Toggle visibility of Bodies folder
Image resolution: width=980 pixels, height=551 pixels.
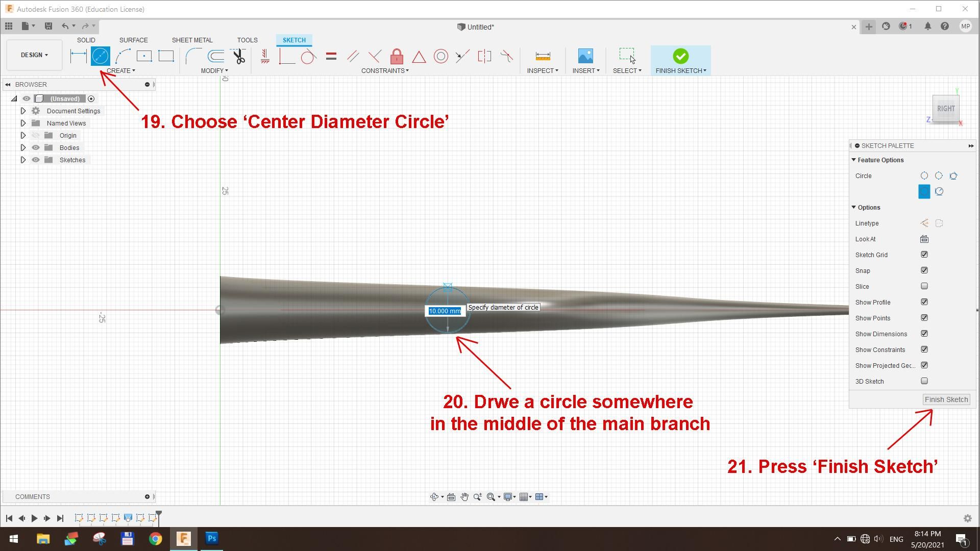36,148
